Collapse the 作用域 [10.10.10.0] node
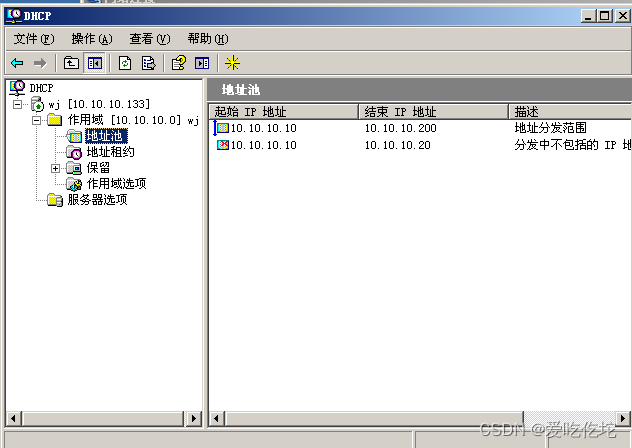 pyautogui.click(x=37, y=120)
